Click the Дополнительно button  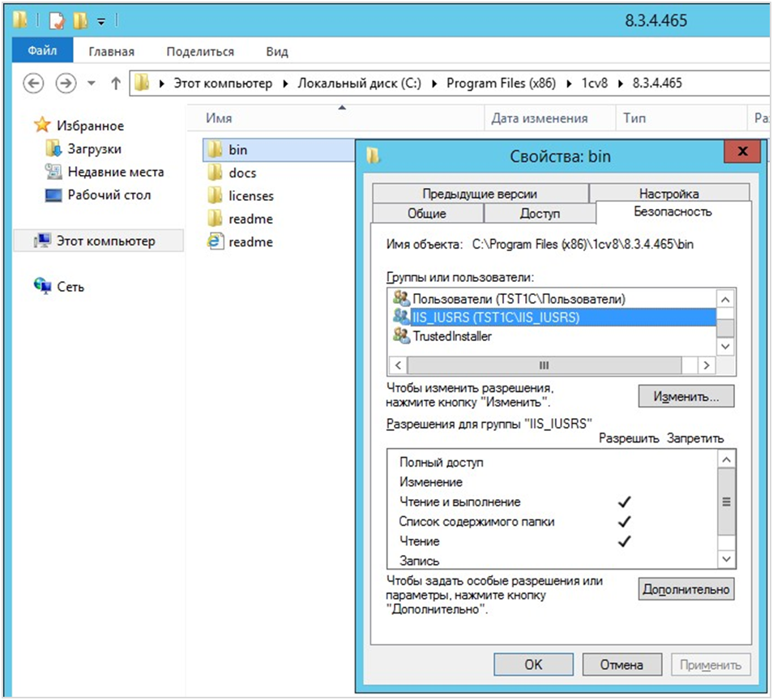click(685, 589)
